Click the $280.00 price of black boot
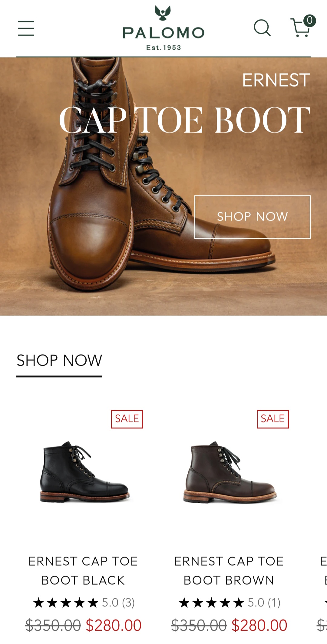The image size is (327, 644). point(114,625)
